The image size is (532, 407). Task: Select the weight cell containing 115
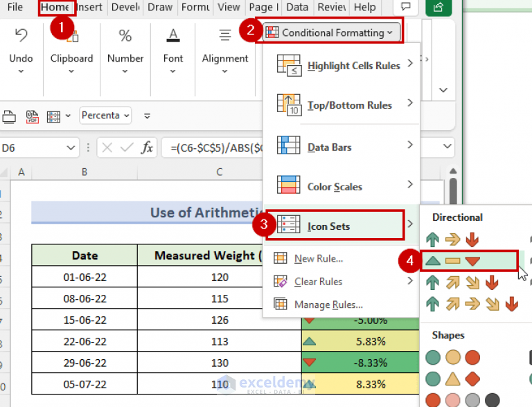tap(200, 298)
